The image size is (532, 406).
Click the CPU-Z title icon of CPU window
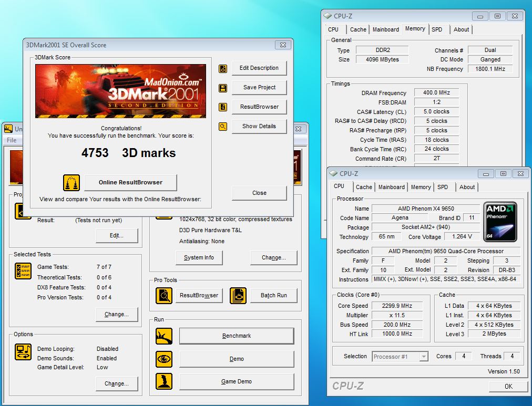pos(333,173)
